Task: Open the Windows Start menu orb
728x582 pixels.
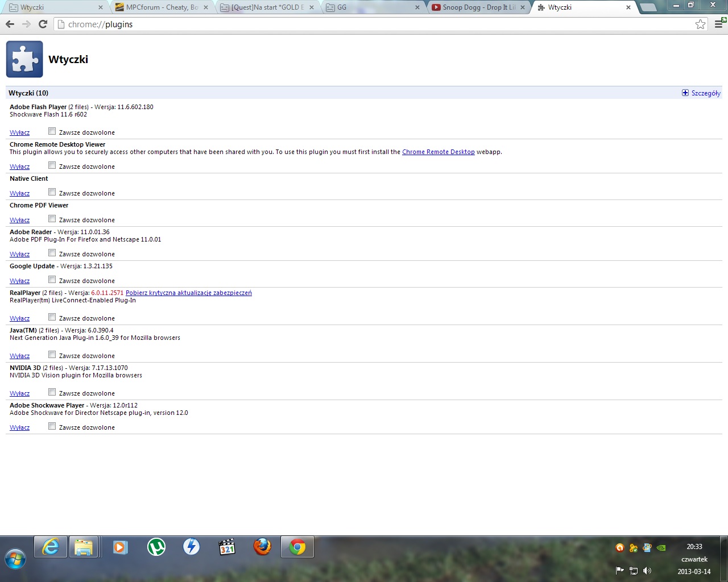Action: click(15, 559)
